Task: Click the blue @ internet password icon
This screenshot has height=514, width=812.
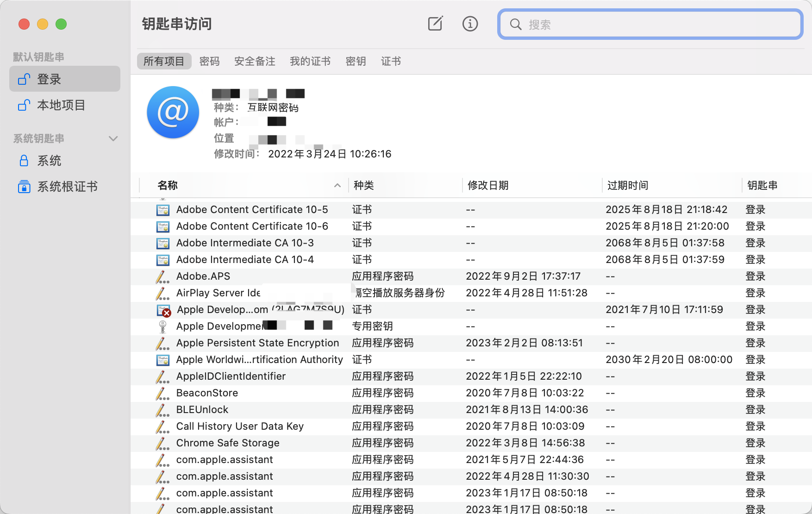Action: point(173,113)
